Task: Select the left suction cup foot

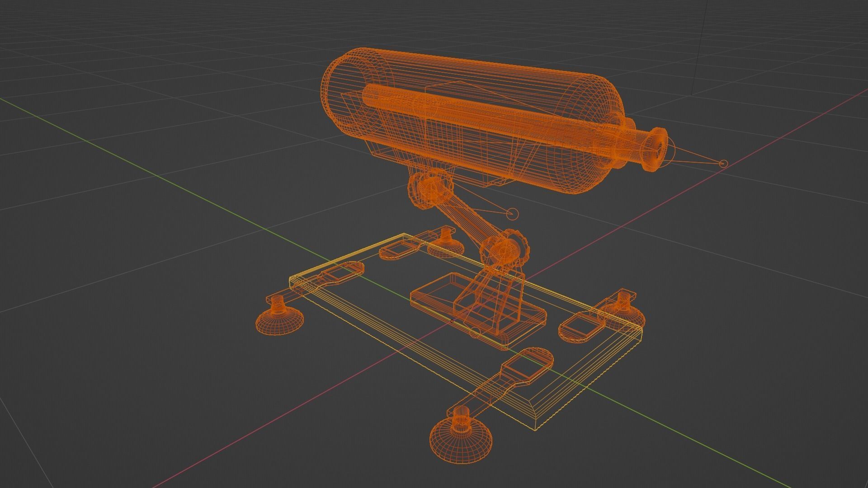Action: point(279,316)
